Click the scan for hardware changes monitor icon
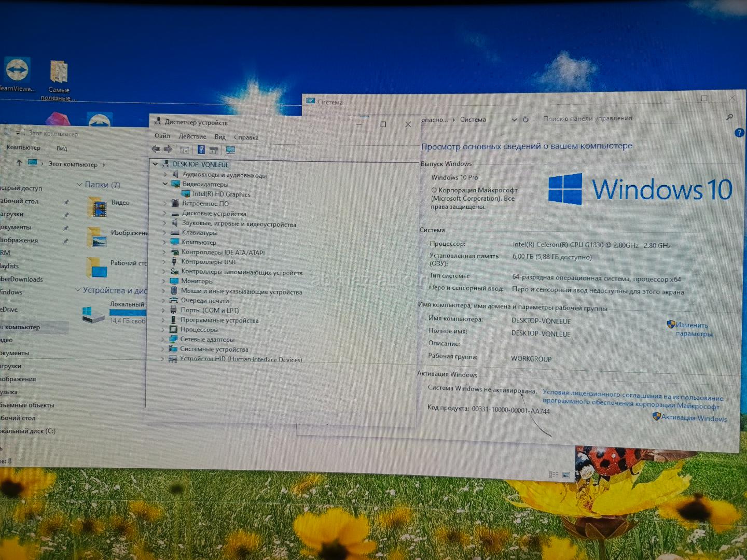 pos(230,150)
